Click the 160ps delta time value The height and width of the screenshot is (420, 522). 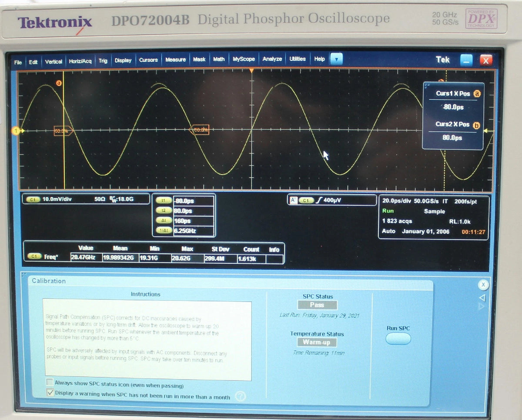[x=194, y=220]
